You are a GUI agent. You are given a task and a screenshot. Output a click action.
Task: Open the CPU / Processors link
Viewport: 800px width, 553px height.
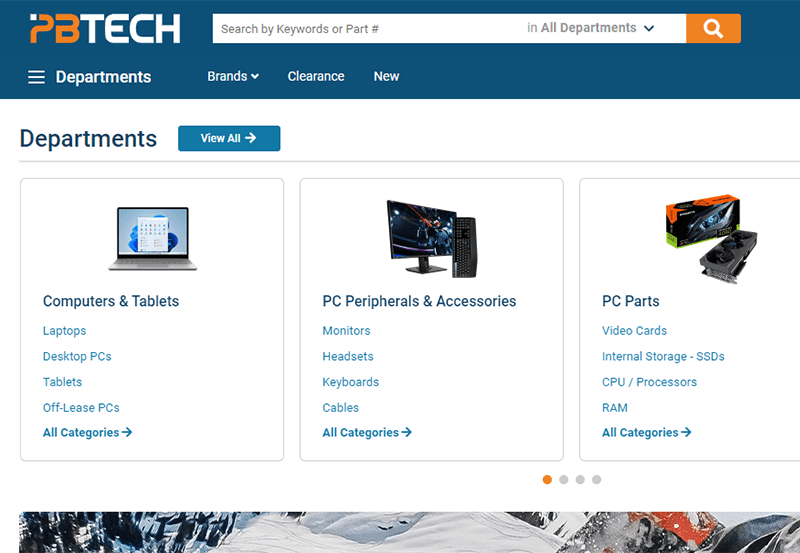click(649, 382)
